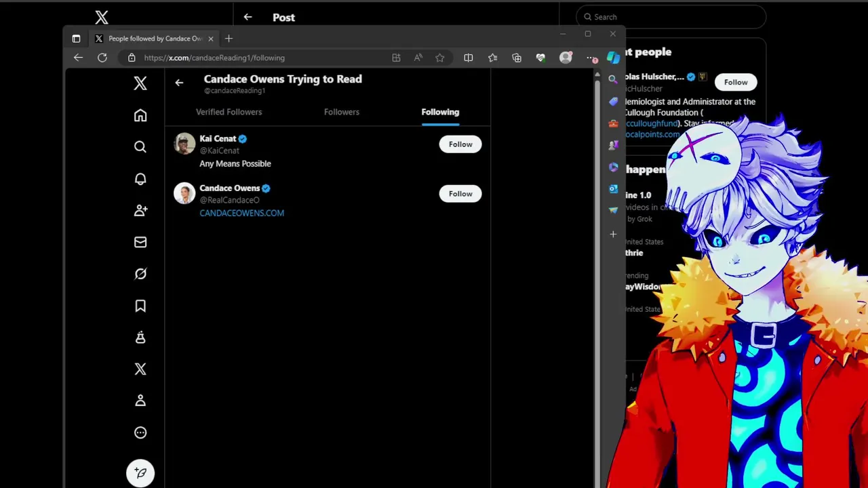Click Kai Cenat's avatar thumbnail
The width and height of the screenshot is (868, 488).
coord(184,144)
